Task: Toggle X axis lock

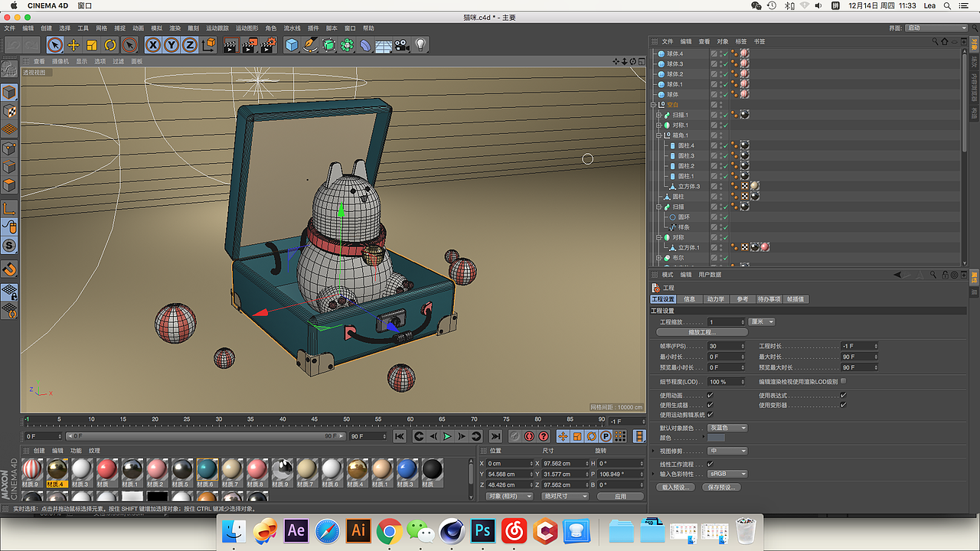Action: [x=153, y=45]
